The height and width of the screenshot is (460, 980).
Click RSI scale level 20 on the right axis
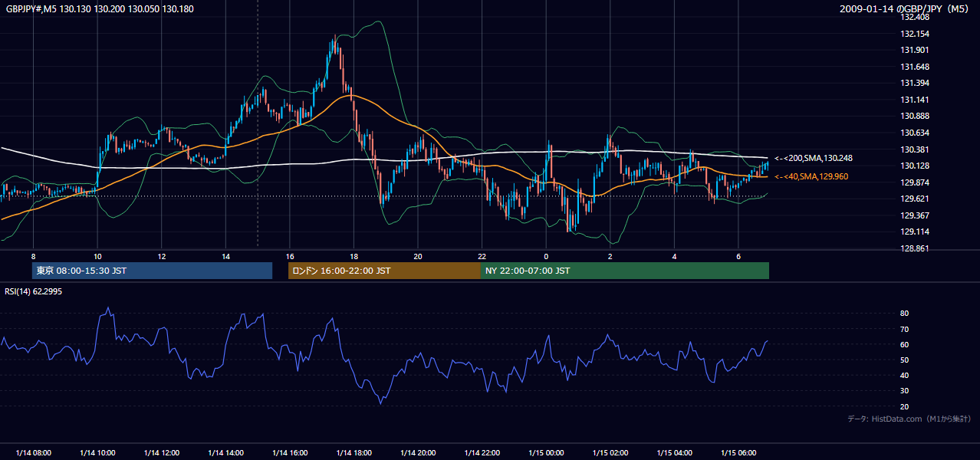pos(905,406)
